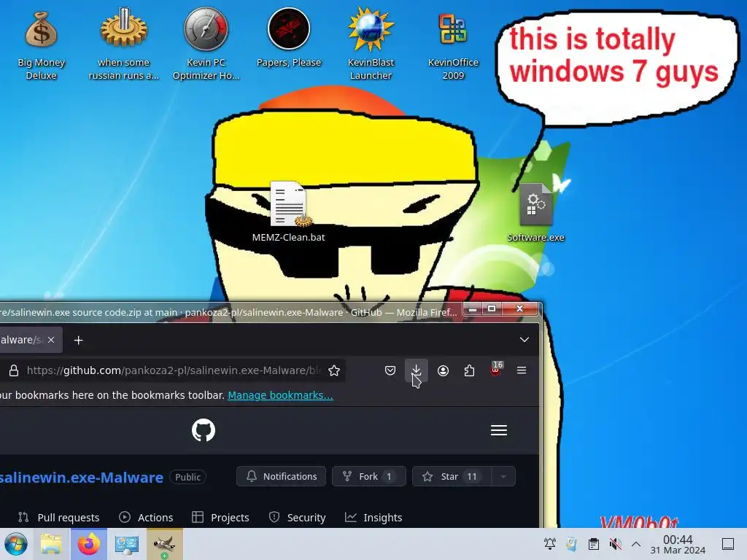Screen dimensions: 747x560
Task: Select the KevinOffice 2009 desktop icon
Action: coord(452,45)
